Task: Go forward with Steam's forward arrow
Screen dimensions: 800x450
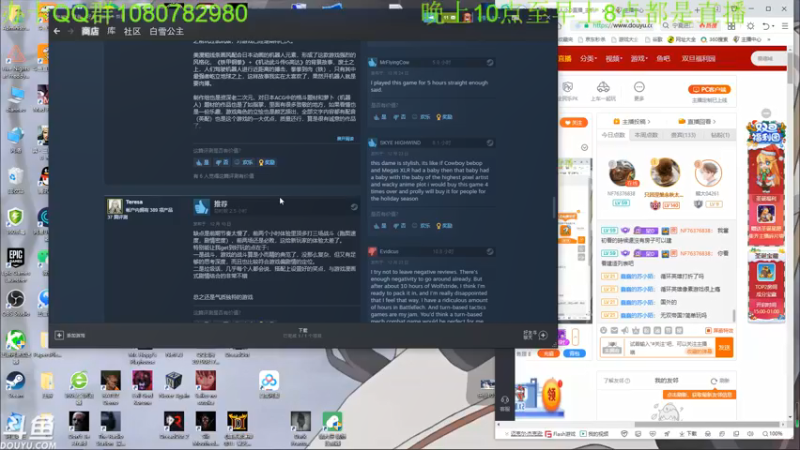Action: pos(70,32)
